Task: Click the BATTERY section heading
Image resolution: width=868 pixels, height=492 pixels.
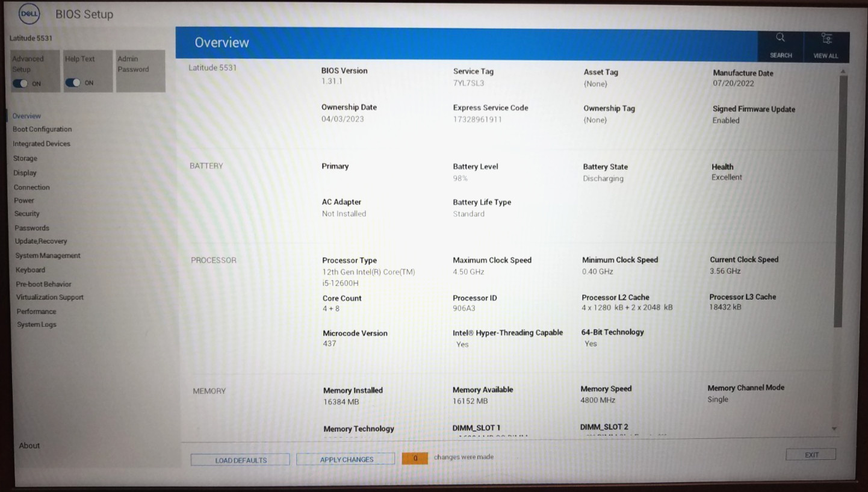Action: (206, 166)
